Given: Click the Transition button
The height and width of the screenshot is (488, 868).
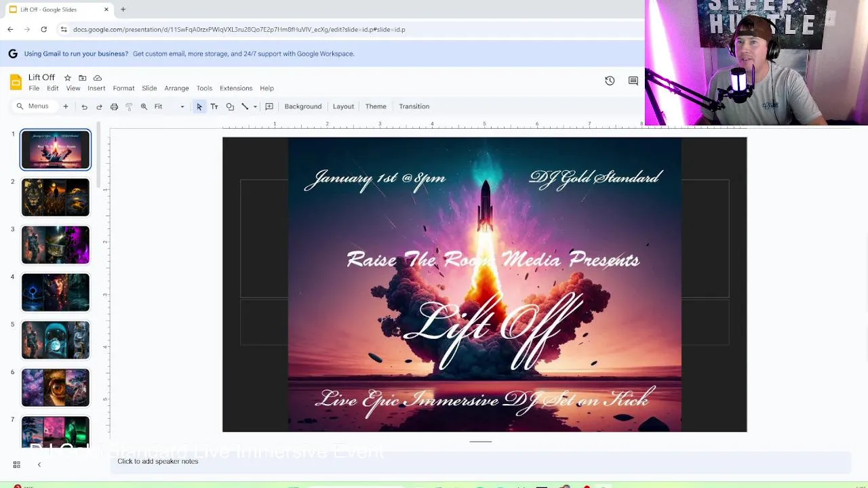Looking at the screenshot, I should (414, 106).
